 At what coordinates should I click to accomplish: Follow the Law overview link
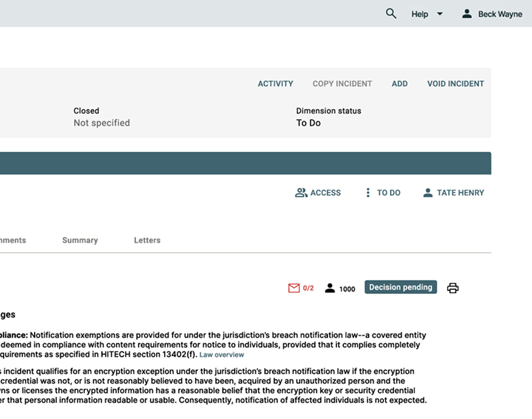222,355
